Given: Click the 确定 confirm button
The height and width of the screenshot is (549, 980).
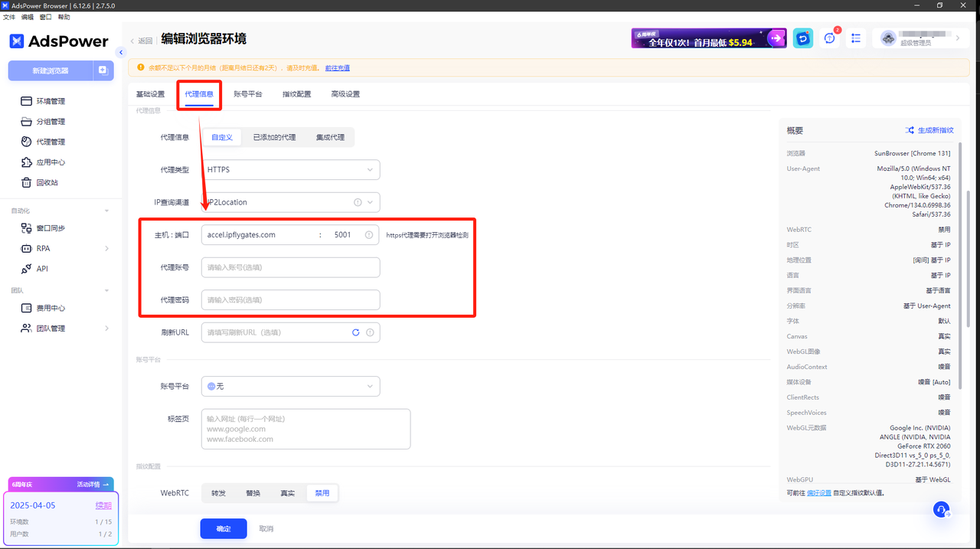Looking at the screenshot, I should [x=223, y=528].
